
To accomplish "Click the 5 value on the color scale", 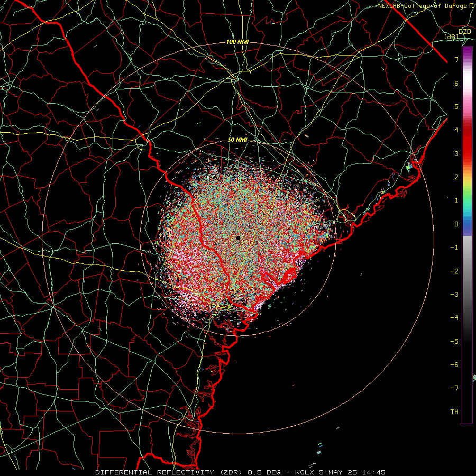I will tap(456, 106).
